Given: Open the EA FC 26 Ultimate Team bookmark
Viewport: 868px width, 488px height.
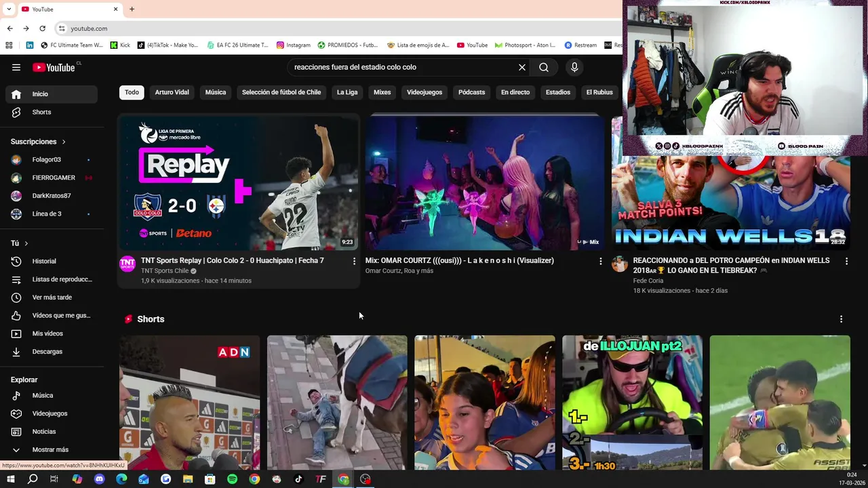Looking at the screenshot, I should pos(237,45).
